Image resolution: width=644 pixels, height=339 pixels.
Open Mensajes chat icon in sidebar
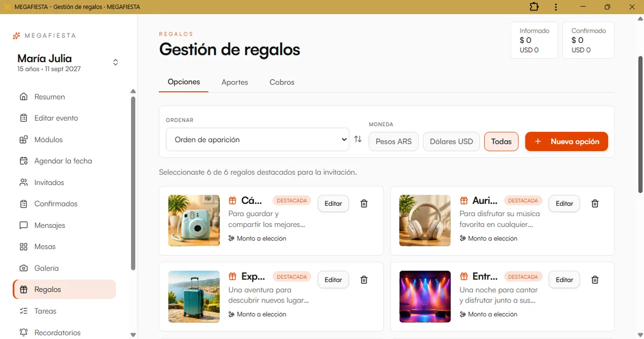click(x=24, y=225)
